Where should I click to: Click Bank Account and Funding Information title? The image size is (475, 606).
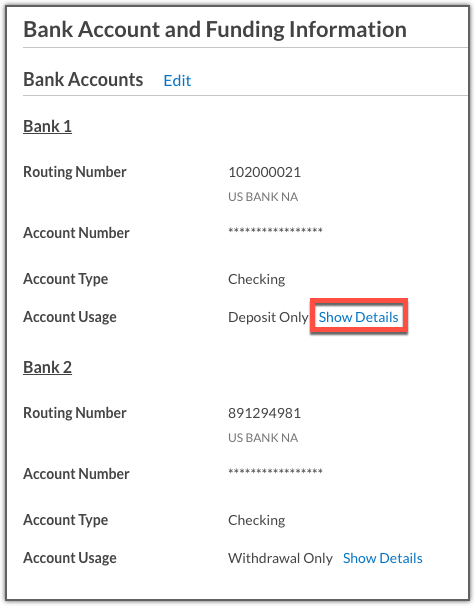click(215, 30)
